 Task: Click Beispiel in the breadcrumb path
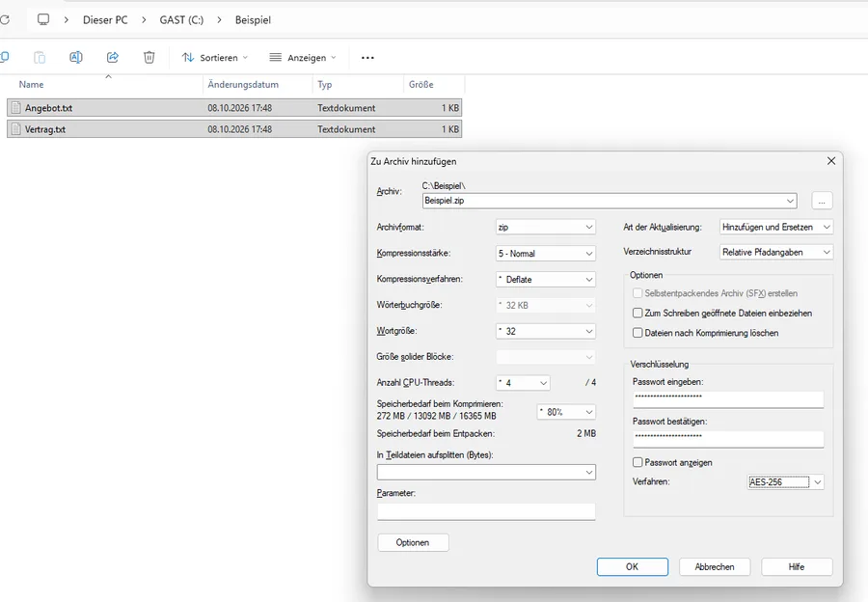(x=253, y=20)
